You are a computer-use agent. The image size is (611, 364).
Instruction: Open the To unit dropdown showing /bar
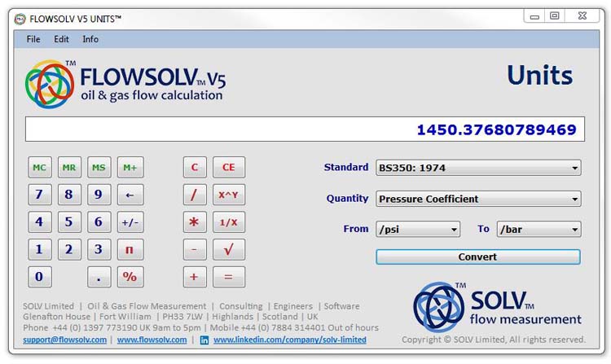[x=539, y=230]
